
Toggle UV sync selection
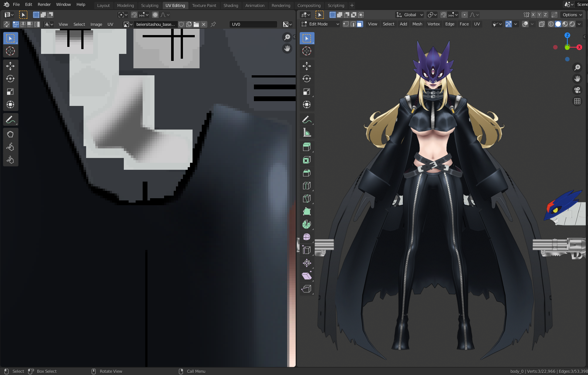7,24
